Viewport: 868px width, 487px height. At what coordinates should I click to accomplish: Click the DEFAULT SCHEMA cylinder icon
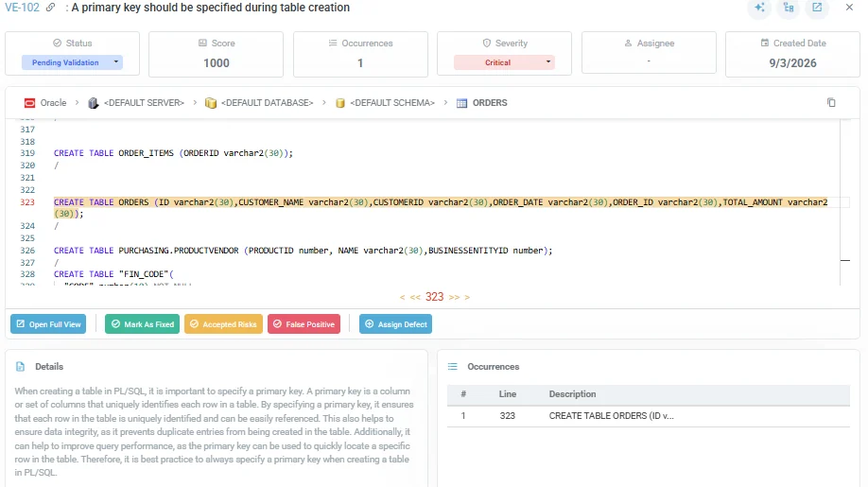pos(339,103)
